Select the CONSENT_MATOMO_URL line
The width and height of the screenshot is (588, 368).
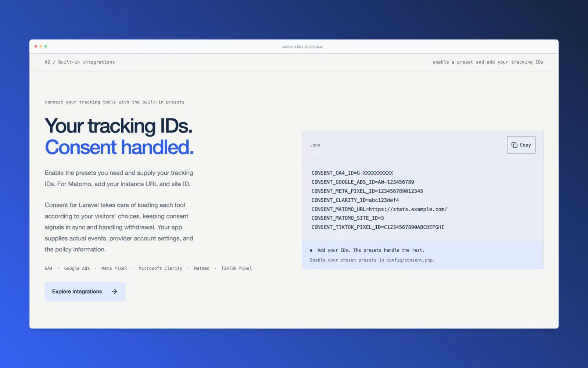(x=379, y=209)
